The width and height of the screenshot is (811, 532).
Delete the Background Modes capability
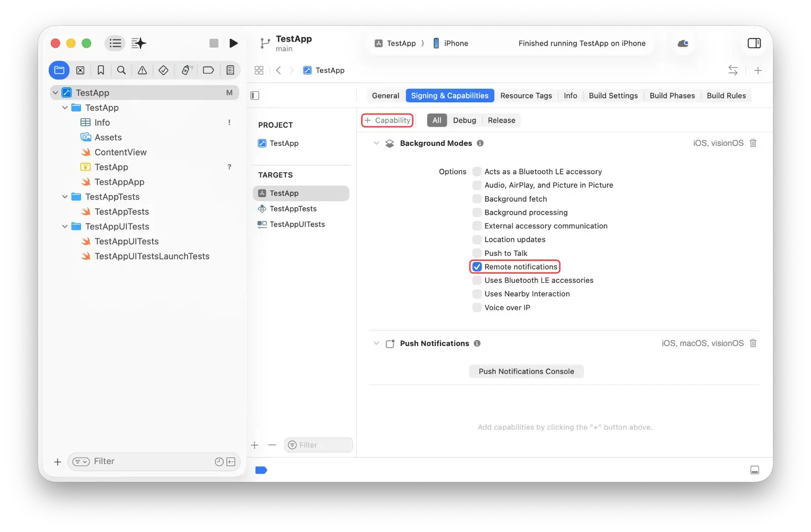click(x=753, y=143)
